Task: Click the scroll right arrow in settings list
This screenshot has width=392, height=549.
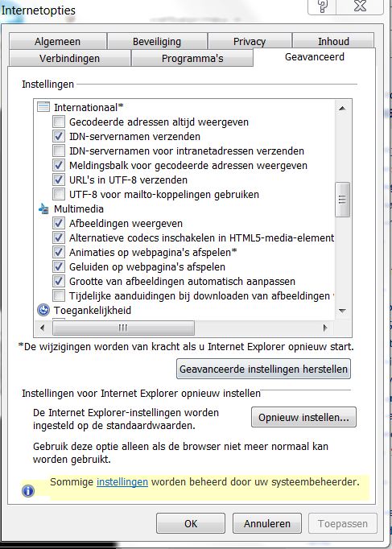Action: tap(325, 328)
